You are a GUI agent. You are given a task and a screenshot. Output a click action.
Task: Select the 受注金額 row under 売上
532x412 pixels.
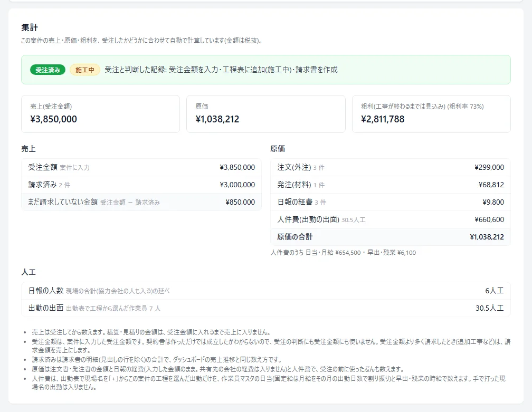(141, 168)
